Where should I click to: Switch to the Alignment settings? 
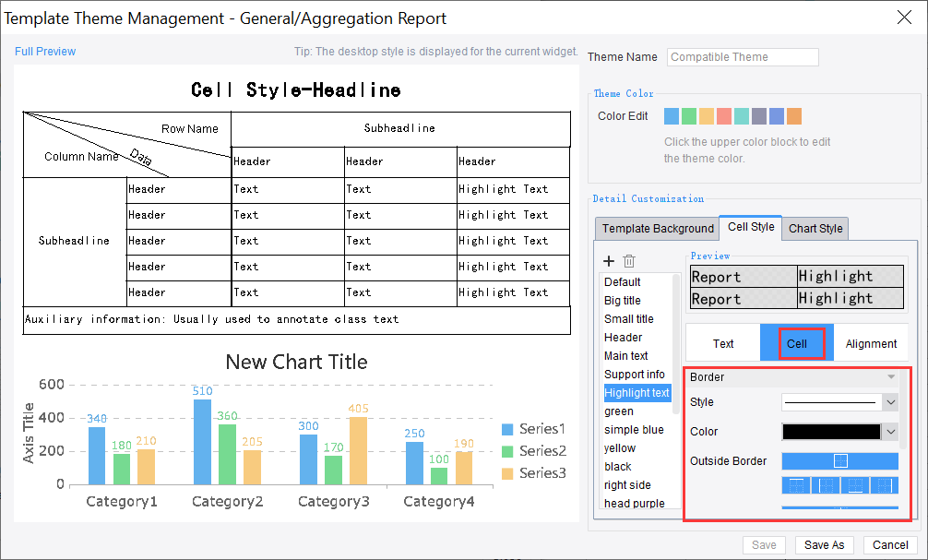point(871,343)
